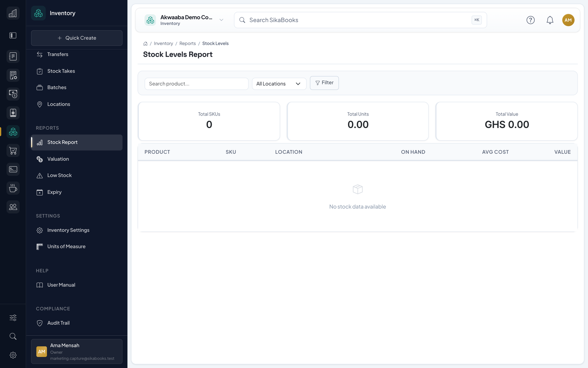Open the Ama Mensah user profile card
Image resolution: width=588 pixels, height=368 pixels.
click(76, 351)
